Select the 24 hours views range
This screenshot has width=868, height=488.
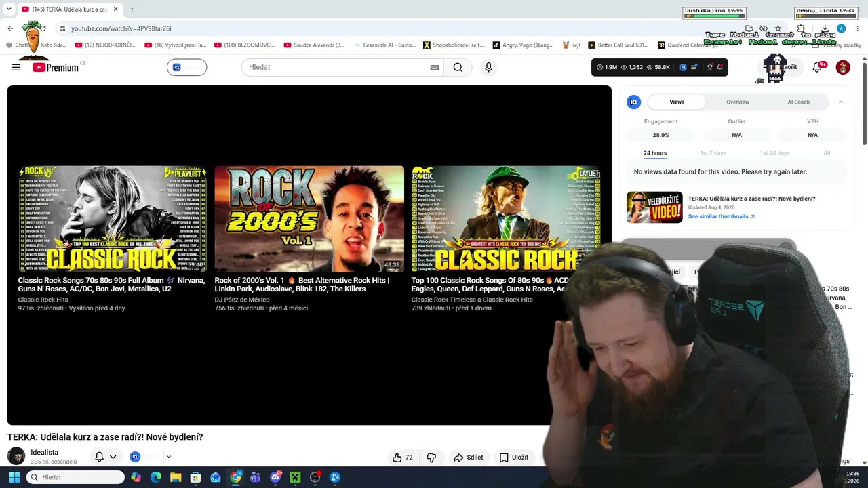pos(655,153)
